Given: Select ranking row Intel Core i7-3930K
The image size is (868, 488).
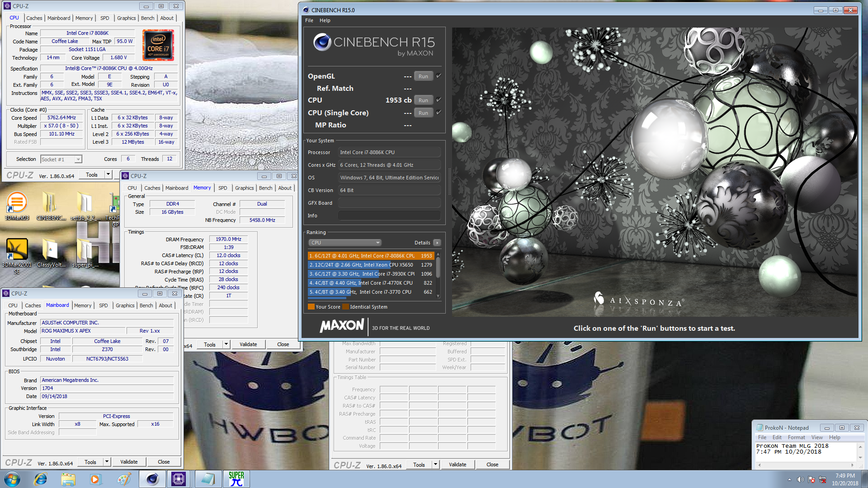Looking at the screenshot, I should 371,274.
